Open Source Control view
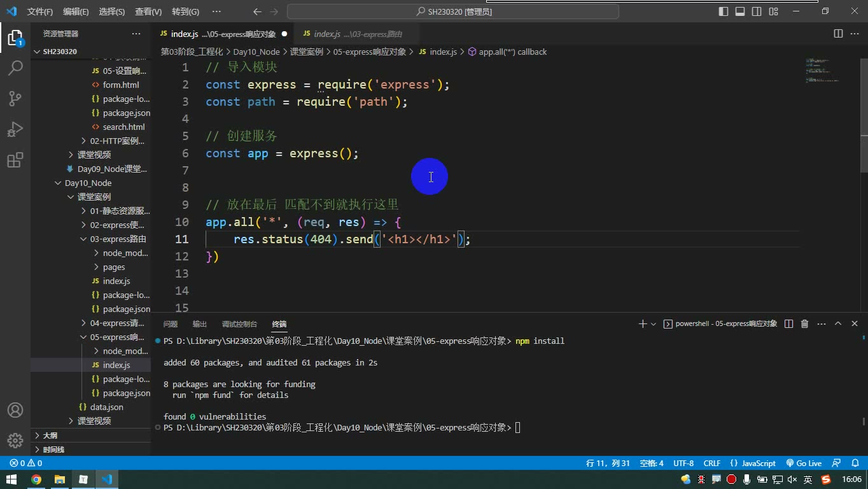 pyautogui.click(x=15, y=98)
